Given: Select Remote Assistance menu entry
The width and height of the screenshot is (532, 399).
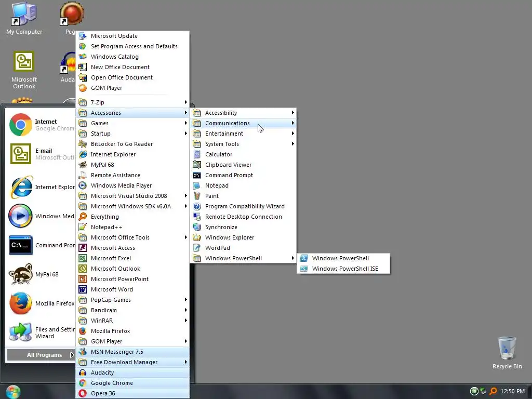Looking at the screenshot, I should point(132,175).
